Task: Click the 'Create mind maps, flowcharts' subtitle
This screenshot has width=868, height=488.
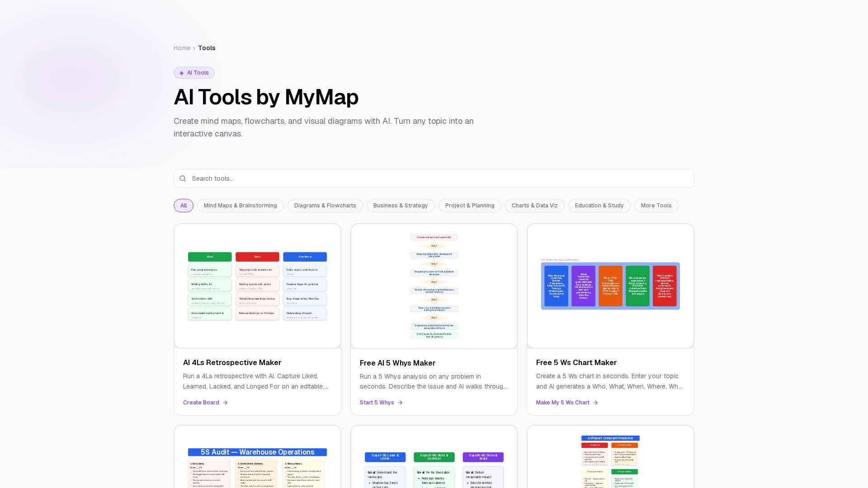Action: click(x=324, y=127)
